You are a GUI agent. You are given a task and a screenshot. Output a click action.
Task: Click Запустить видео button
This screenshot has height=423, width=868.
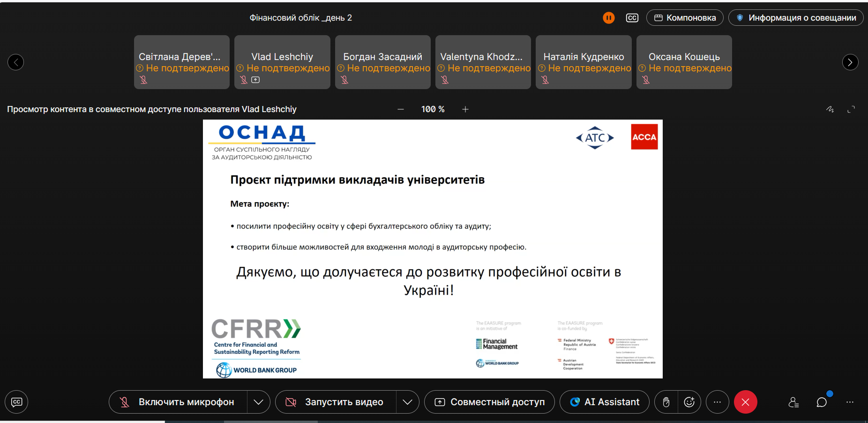coord(336,402)
